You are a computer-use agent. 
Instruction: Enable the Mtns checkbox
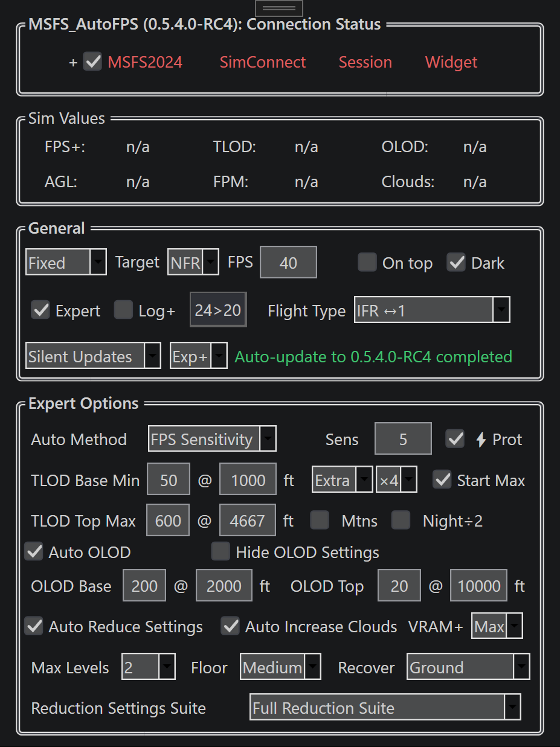[x=320, y=520]
